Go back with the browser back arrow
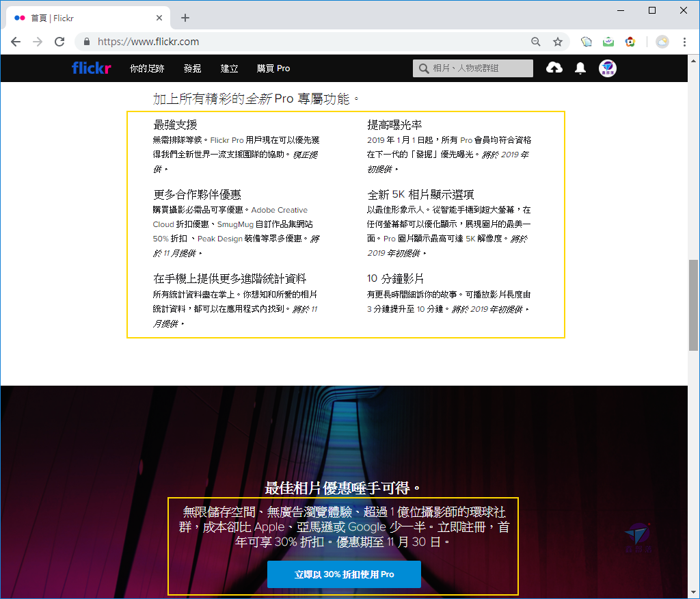 (x=16, y=42)
